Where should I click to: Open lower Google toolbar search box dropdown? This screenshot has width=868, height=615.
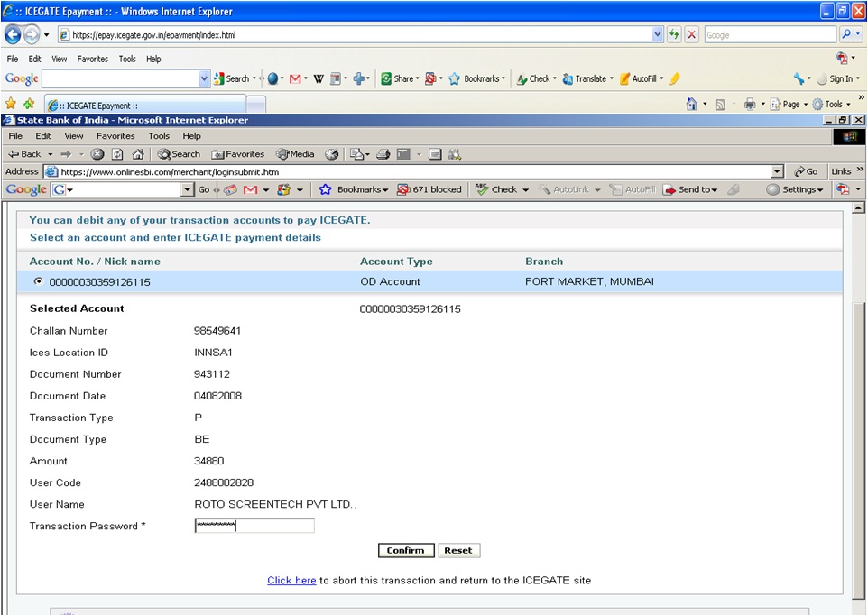click(x=188, y=189)
